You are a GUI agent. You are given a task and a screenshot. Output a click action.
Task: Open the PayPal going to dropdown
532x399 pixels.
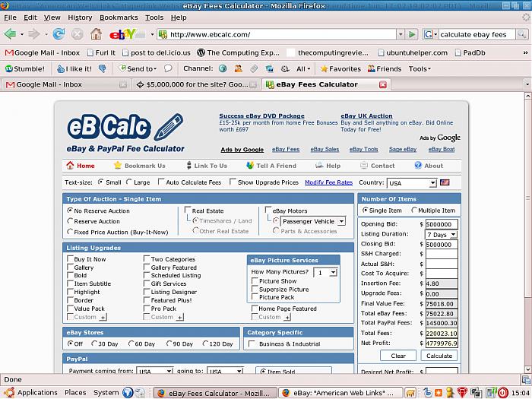click(225, 371)
